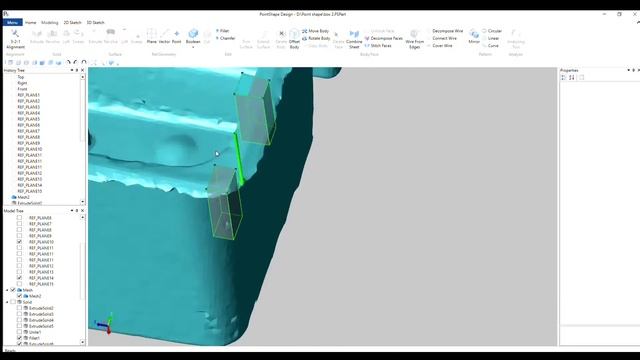Viewport: 640px width, 360px height.
Task: Click the view axis triad in viewport
Action: tap(105, 323)
